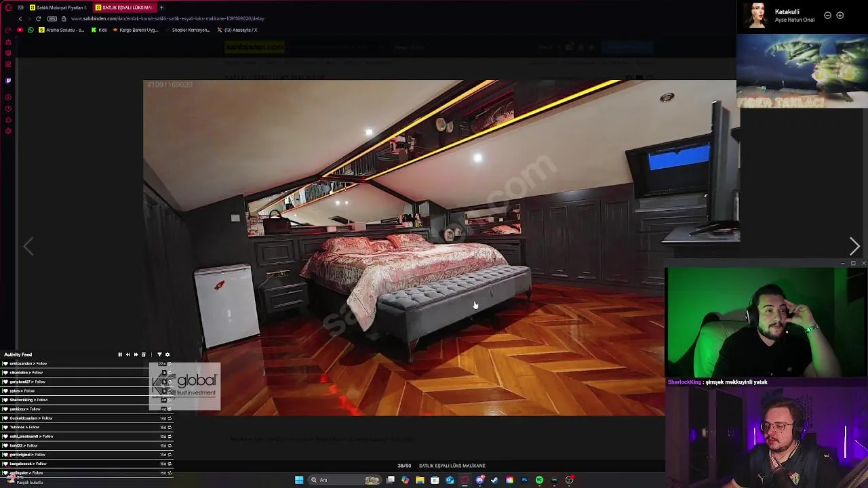This screenshot has width=868, height=488.
Task: Go to previous listing photo with left arrow
Action: [28, 247]
